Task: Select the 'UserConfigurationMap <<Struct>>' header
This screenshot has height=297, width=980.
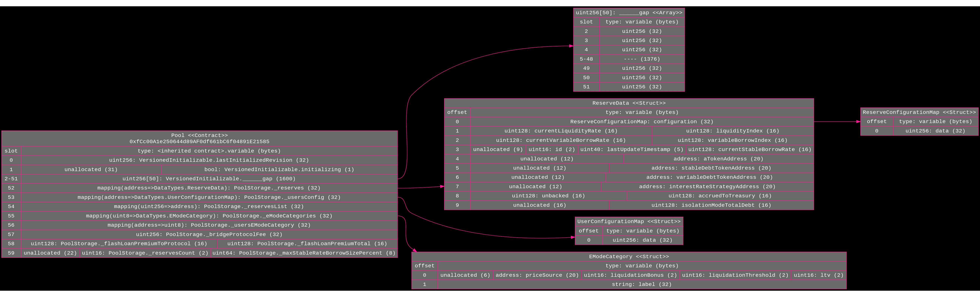Action: [x=629, y=222]
